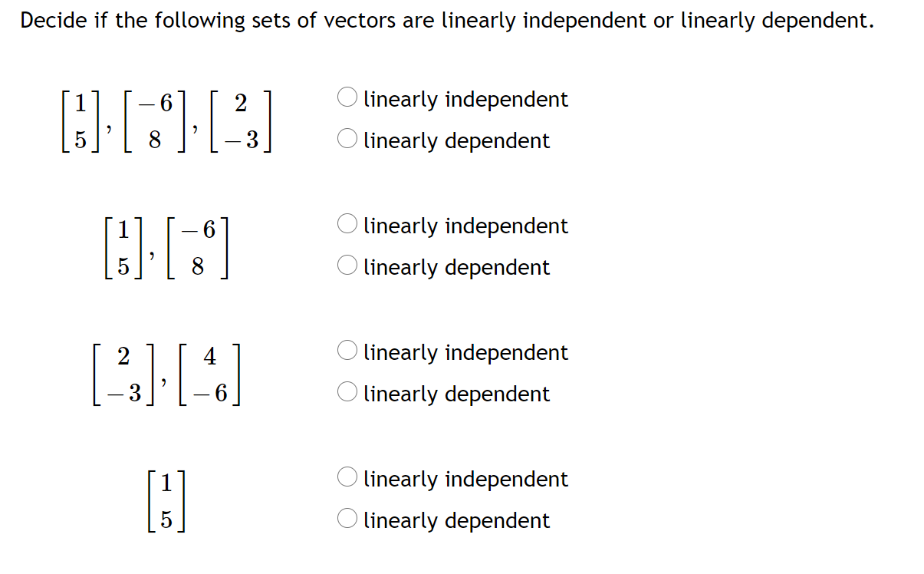
Task: Choose linearly independent for the third vector set
Action: coord(347,350)
